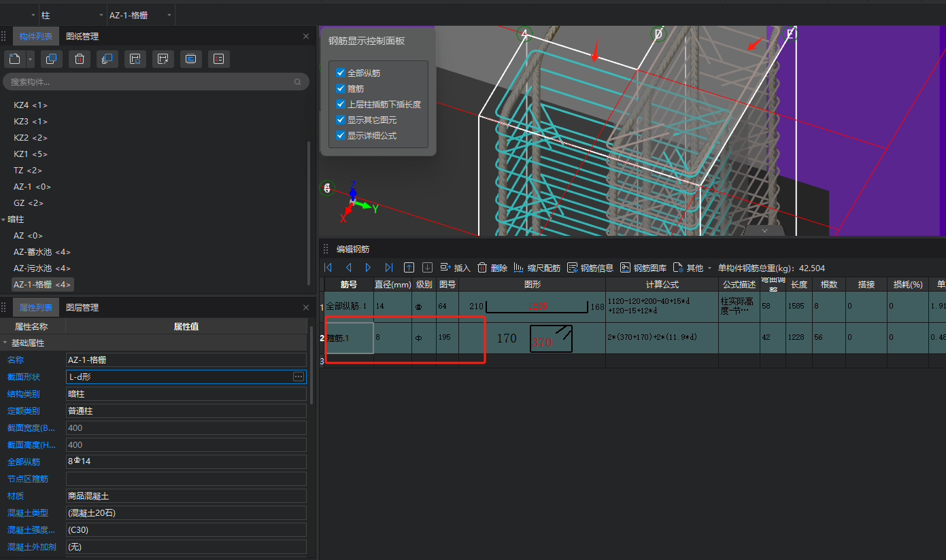Click the red checklist filter icon
The height and width of the screenshot is (560, 946).
click(x=218, y=59)
